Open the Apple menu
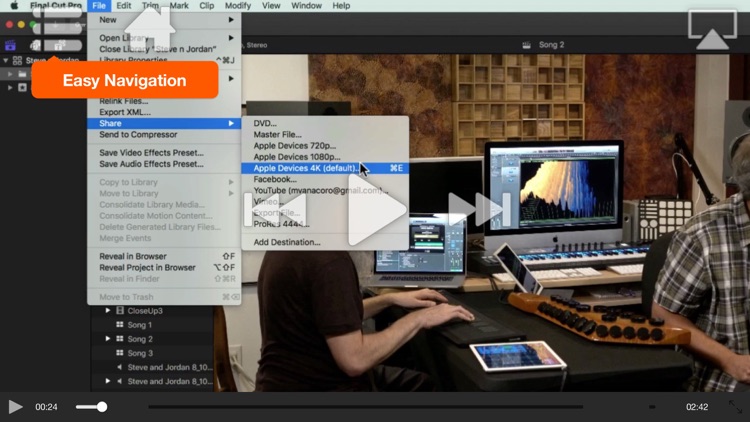The height and width of the screenshot is (422, 750). click(x=14, y=6)
